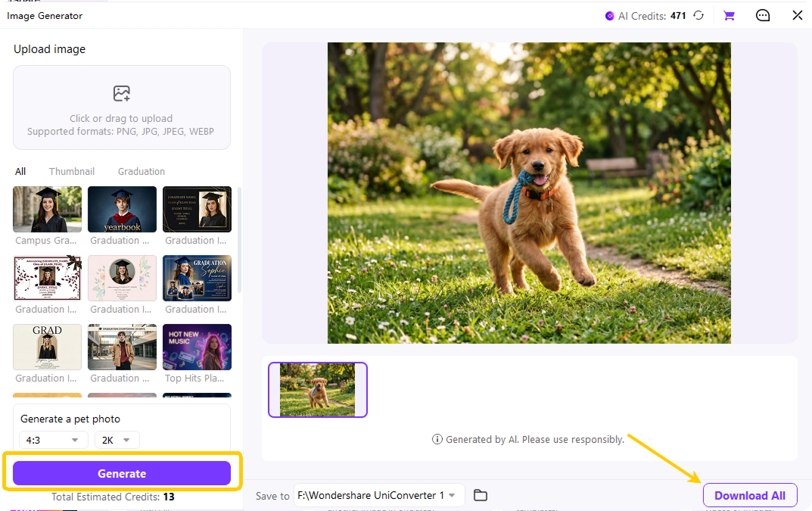The image size is (812, 511).
Task: Click the template list scrollbar
Action: click(239, 240)
